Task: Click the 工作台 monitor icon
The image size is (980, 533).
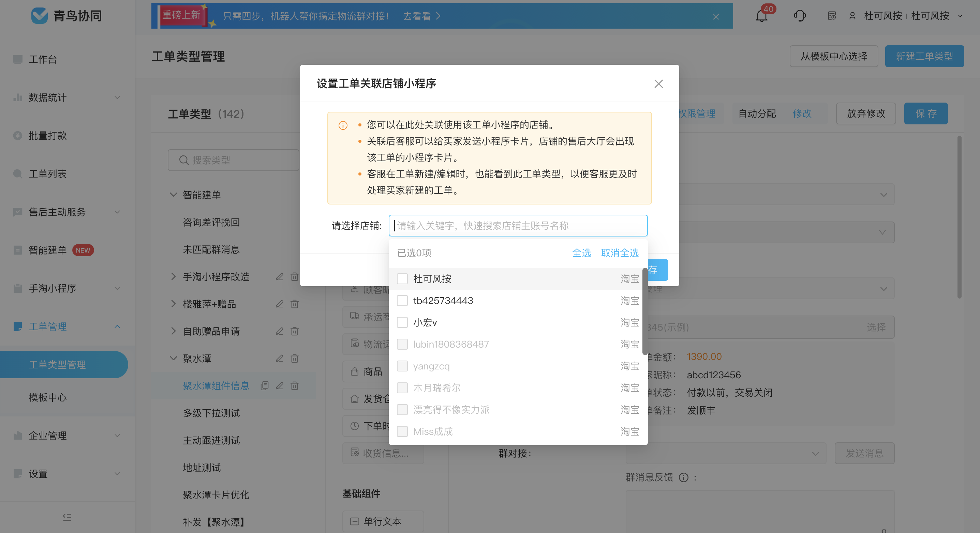Action: pos(17,59)
